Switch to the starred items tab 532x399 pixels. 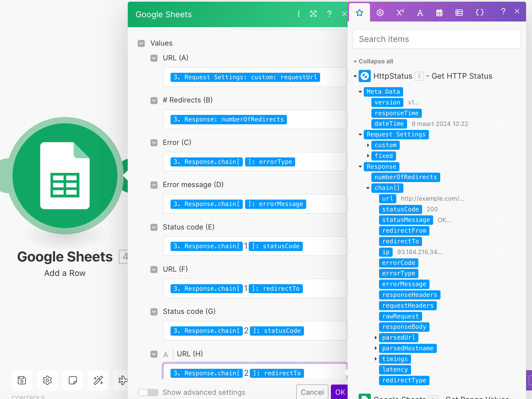[359, 13]
